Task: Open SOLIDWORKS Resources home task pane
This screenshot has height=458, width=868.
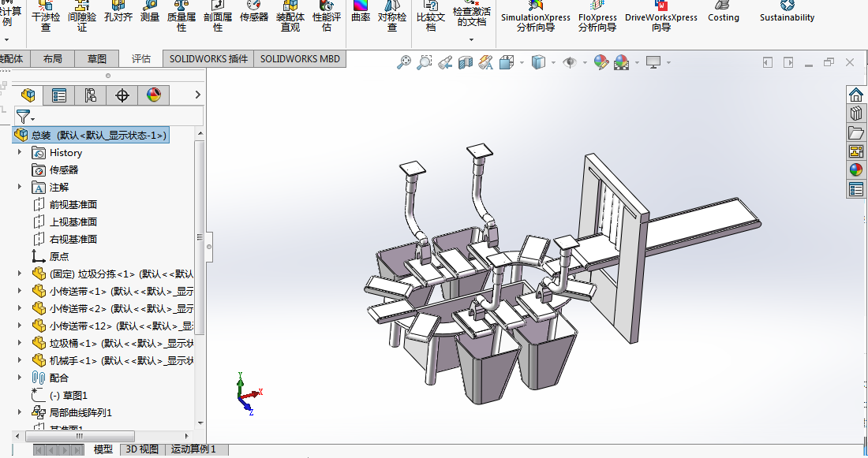Action: coord(856,95)
